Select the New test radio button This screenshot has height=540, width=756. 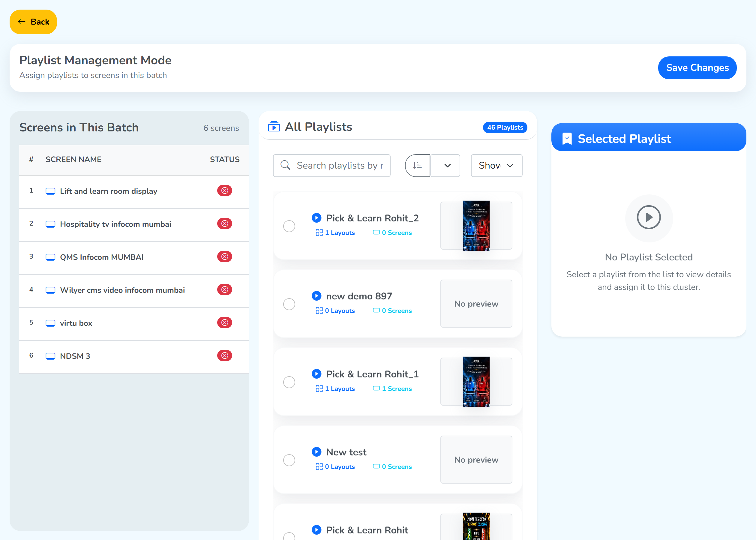(x=289, y=460)
